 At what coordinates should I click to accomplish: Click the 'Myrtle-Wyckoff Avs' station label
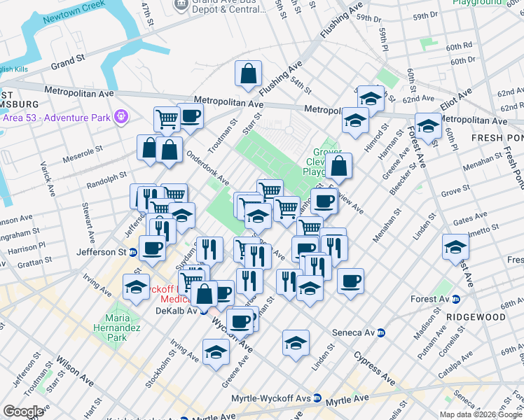point(271,398)
